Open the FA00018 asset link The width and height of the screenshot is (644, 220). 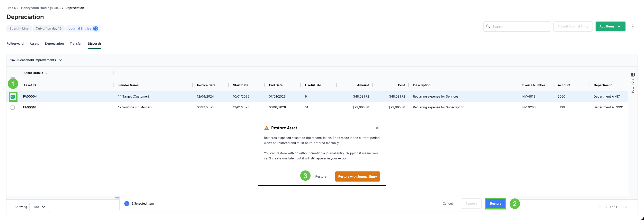point(30,107)
